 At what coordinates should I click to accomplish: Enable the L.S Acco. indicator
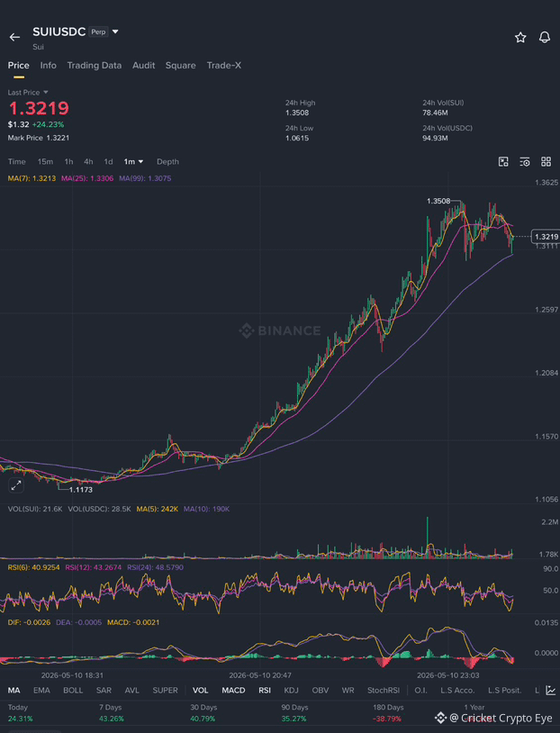click(x=457, y=691)
